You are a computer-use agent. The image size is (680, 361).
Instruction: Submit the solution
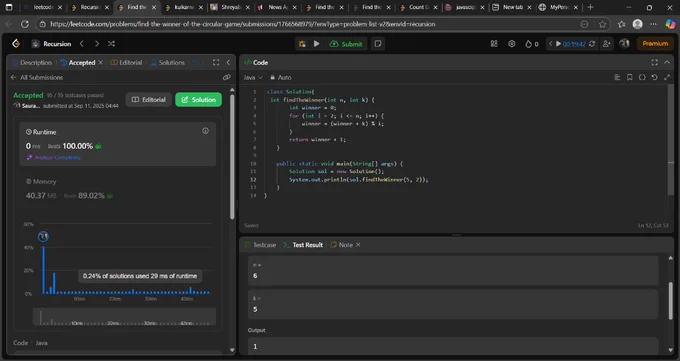[x=346, y=44]
